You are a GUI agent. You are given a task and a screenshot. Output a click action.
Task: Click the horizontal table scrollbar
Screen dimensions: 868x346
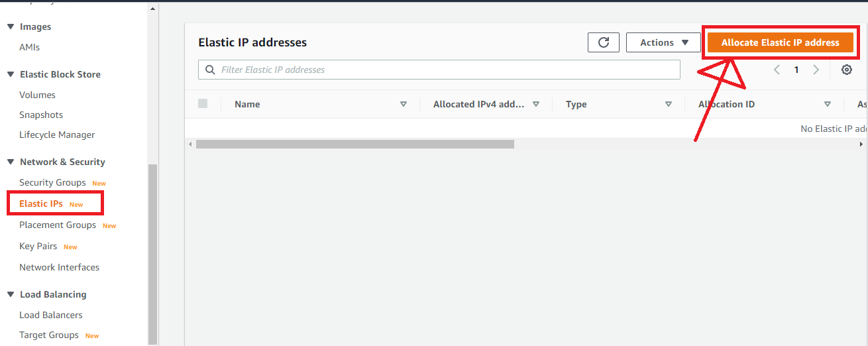point(354,144)
